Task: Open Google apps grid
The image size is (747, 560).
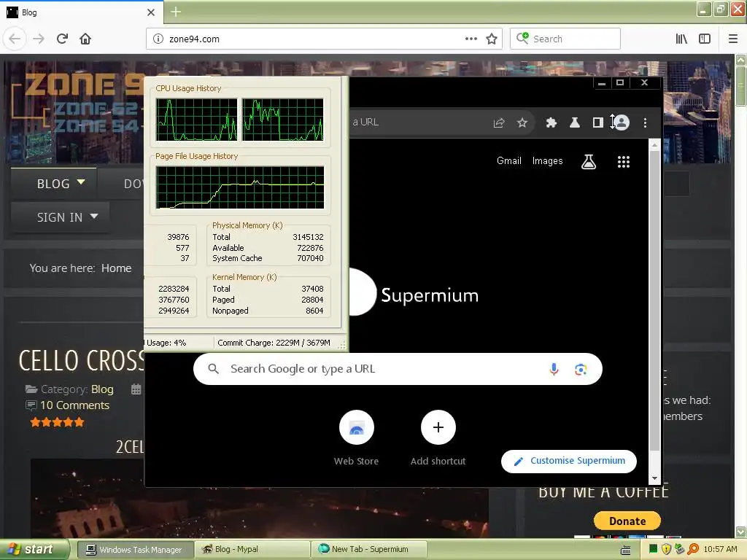Action: [624, 162]
